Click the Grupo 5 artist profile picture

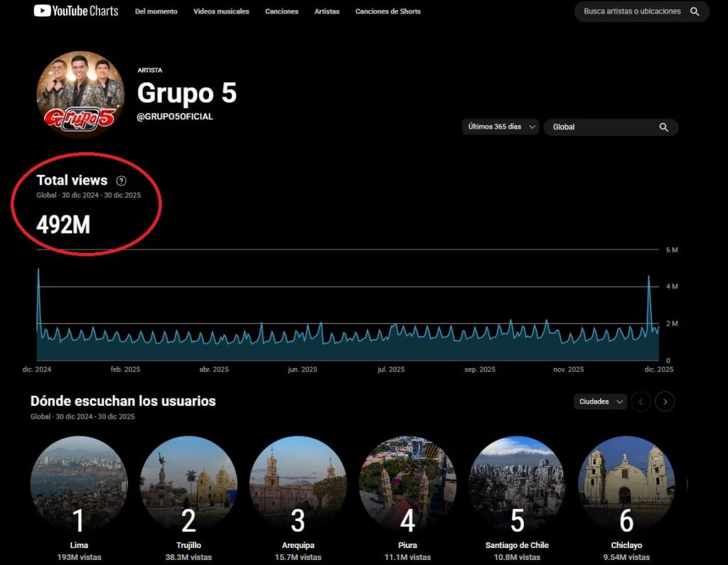click(x=80, y=94)
